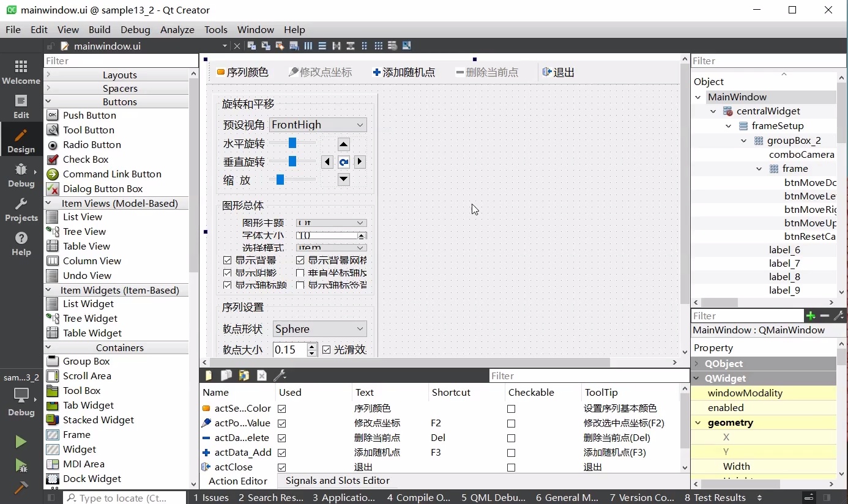Uncheck the 光滑效 checkbox

327,350
